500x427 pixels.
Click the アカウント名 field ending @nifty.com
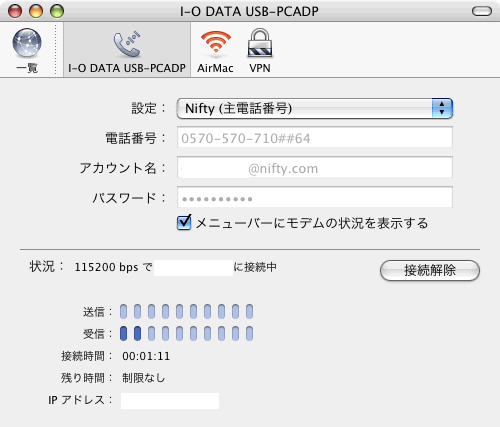tap(315, 167)
